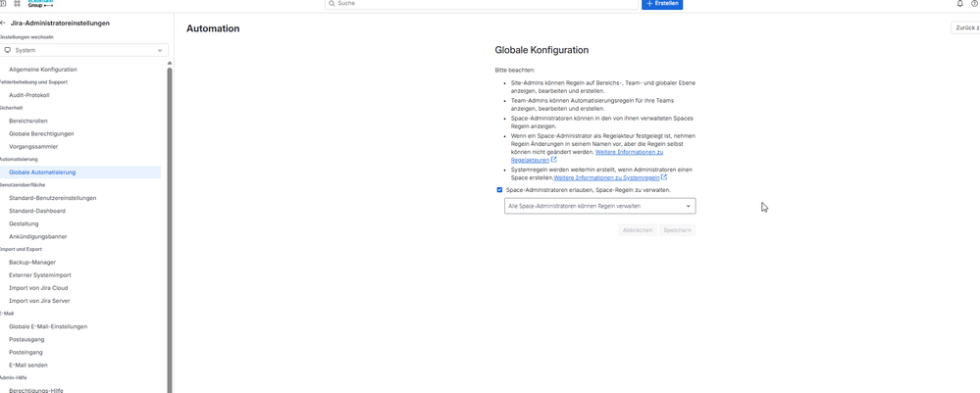Open Postausgang in sidebar
The width and height of the screenshot is (980, 393).
(26, 339)
